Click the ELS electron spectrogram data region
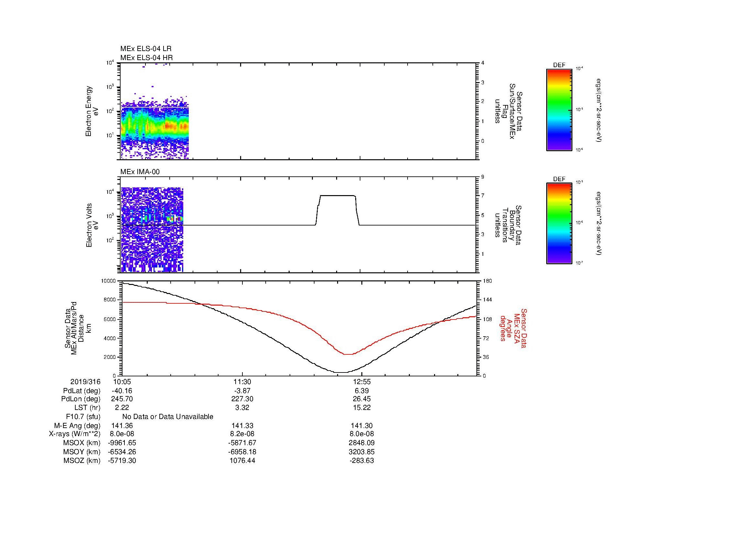Image resolution: width=756 pixels, height=534 pixels. 155,126
